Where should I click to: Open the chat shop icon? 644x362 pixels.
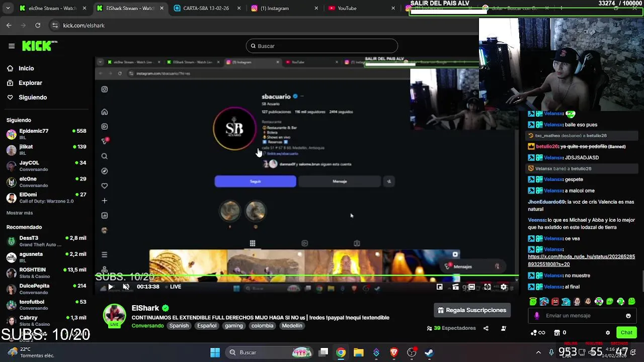click(557, 333)
